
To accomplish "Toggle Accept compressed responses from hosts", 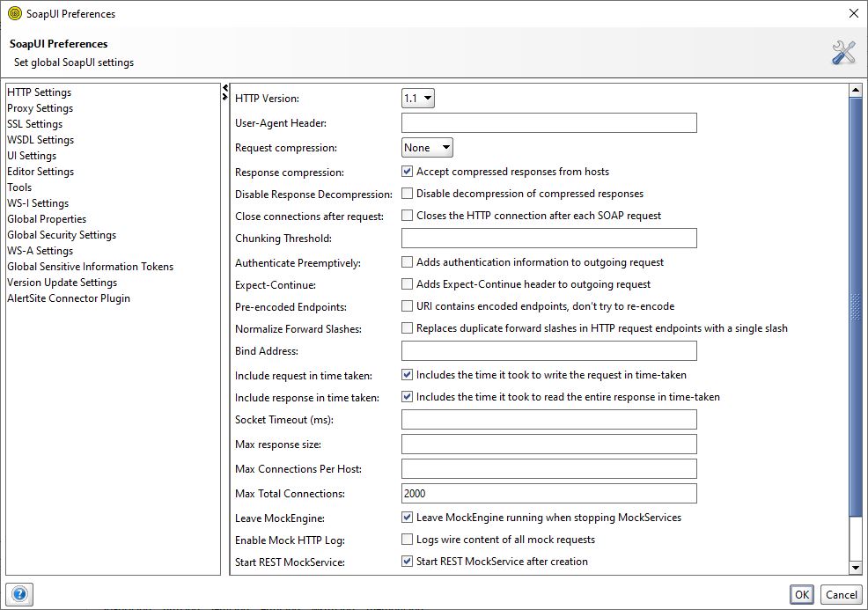I will (x=407, y=172).
